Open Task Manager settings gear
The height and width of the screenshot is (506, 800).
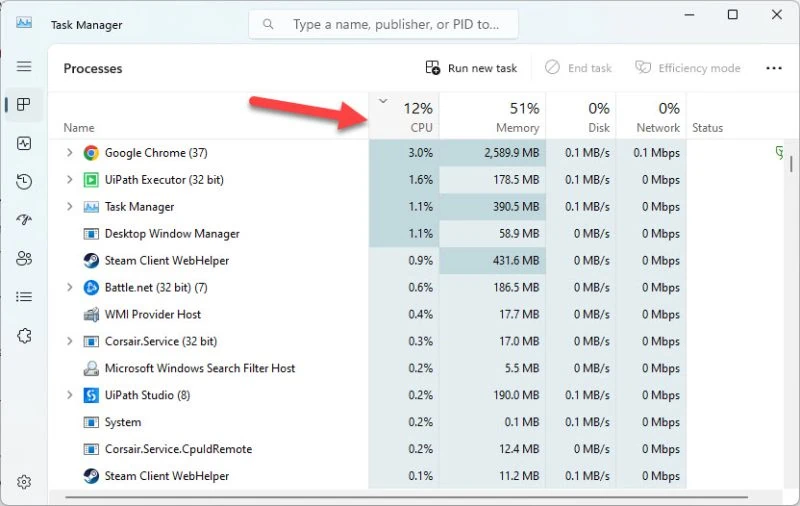[x=24, y=482]
